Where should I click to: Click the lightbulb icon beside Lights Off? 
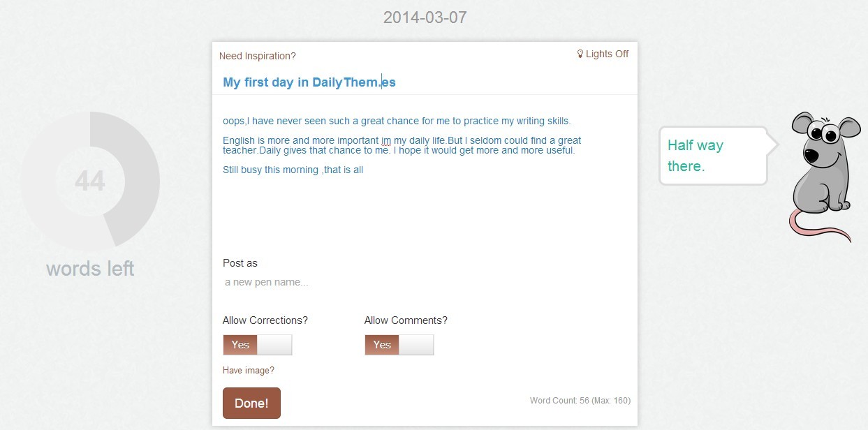pos(580,54)
